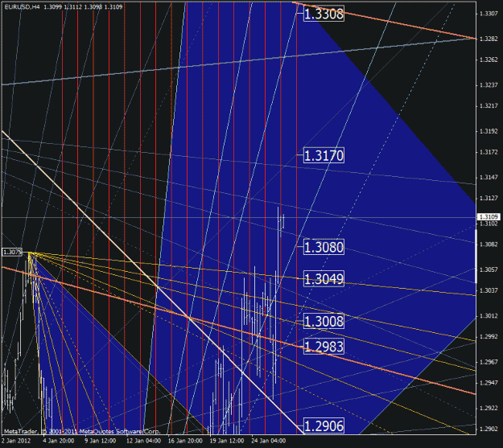The height and width of the screenshot is (448, 503).
Task: Select the 1.3170 price level label
Action: click(x=324, y=155)
